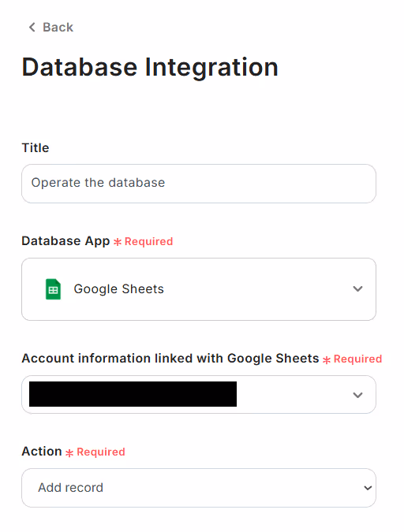Image resolution: width=404 pixels, height=532 pixels.
Task: Click the Title field label
Action: coord(36,148)
